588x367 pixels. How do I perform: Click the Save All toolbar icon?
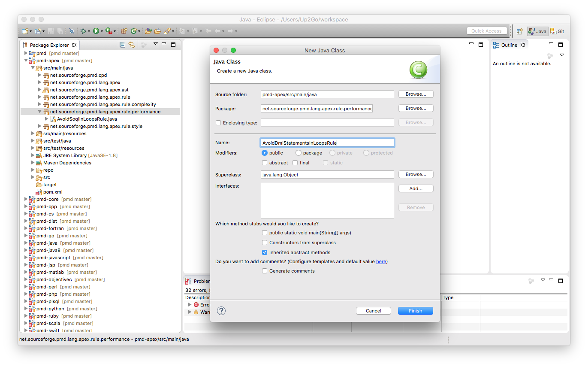point(60,31)
